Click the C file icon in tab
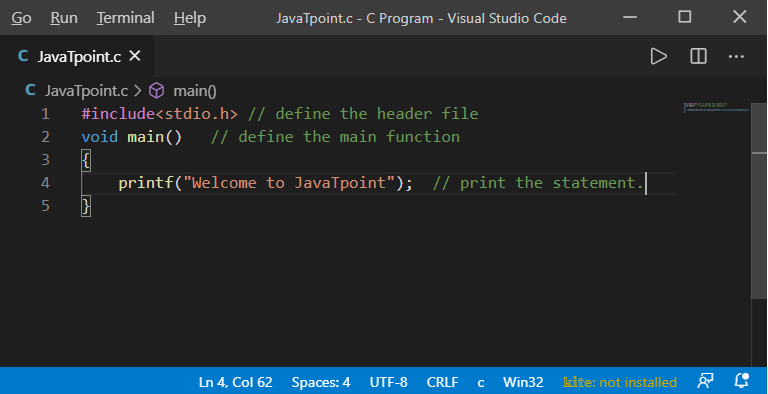Viewport: 768px width, 394px height. coord(23,56)
